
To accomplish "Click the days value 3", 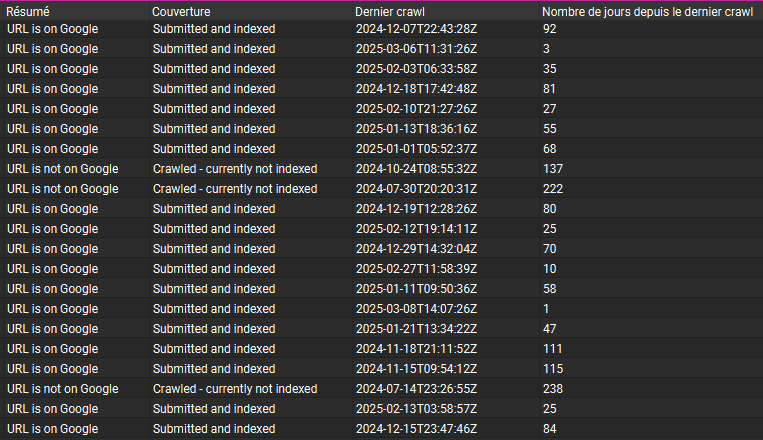I will tap(546, 49).
